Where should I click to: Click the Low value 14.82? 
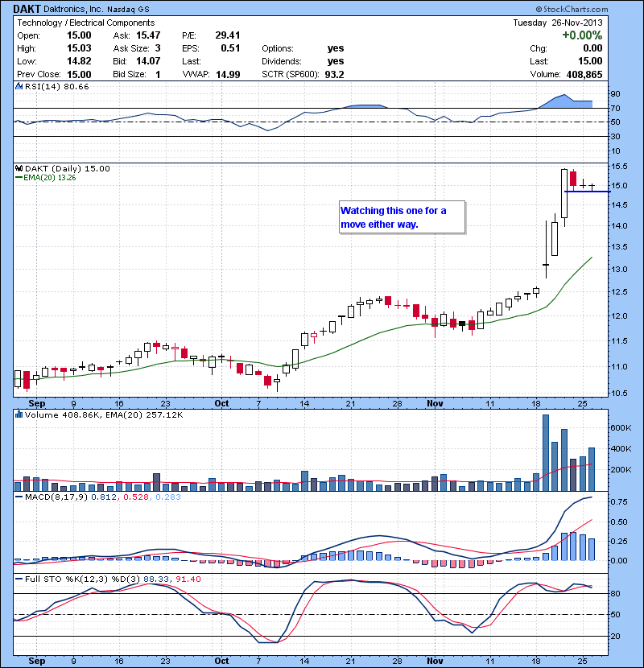[x=79, y=61]
